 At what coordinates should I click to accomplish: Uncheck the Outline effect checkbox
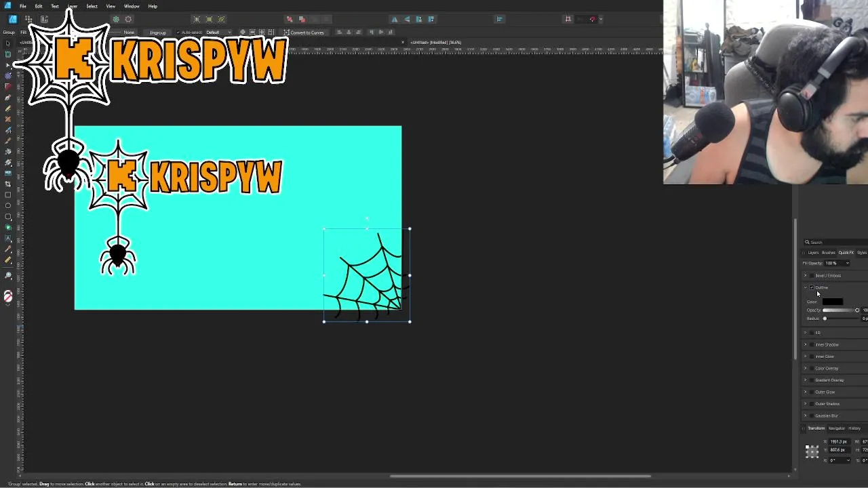coord(812,287)
